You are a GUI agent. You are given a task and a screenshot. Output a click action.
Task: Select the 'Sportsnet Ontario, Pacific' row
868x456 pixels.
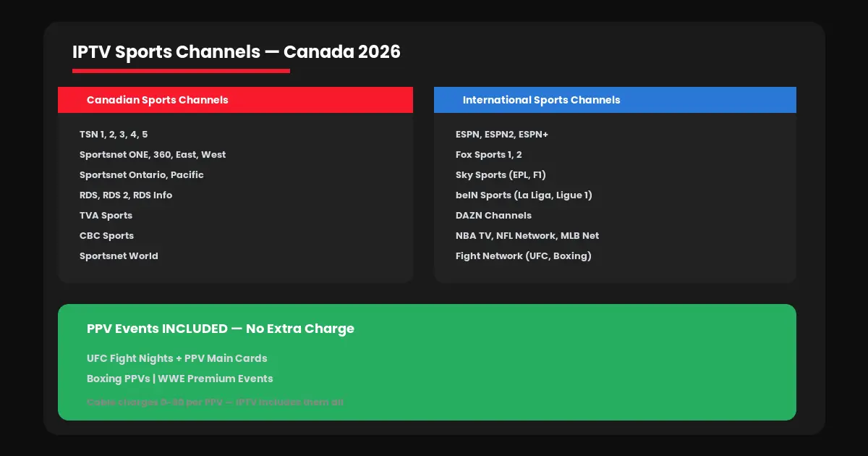[x=142, y=175]
